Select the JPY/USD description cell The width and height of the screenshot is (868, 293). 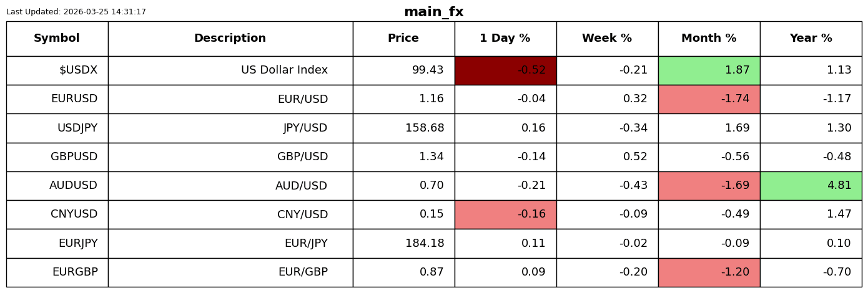(x=230, y=128)
